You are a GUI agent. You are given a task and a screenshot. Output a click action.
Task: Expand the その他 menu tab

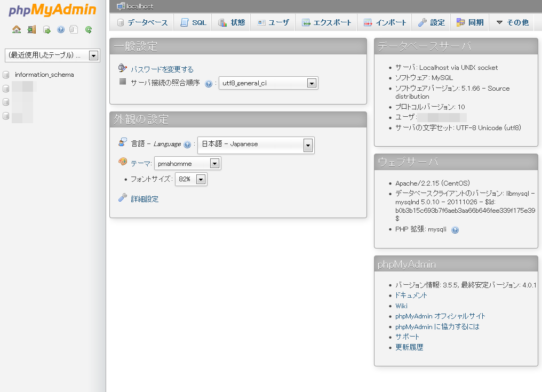[x=512, y=22]
